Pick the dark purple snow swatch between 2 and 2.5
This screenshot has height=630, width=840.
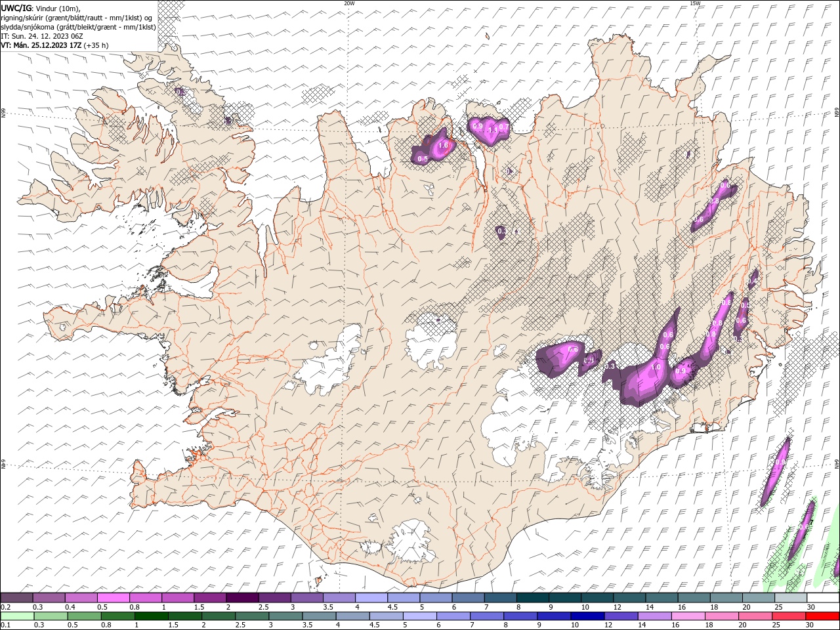pyautogui.click(x=242, y=597)
